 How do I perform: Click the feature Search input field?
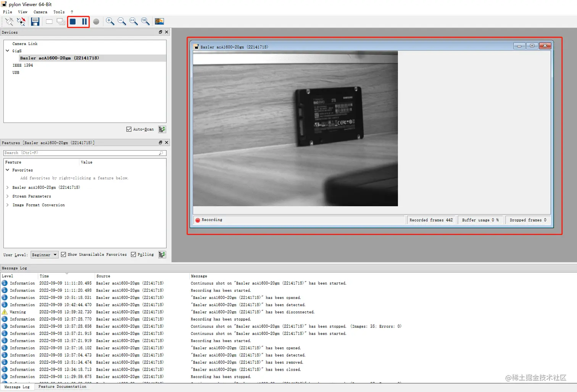85,153
